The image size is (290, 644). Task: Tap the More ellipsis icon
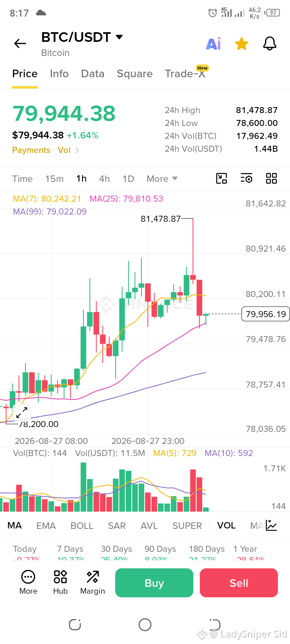[28, 582]
